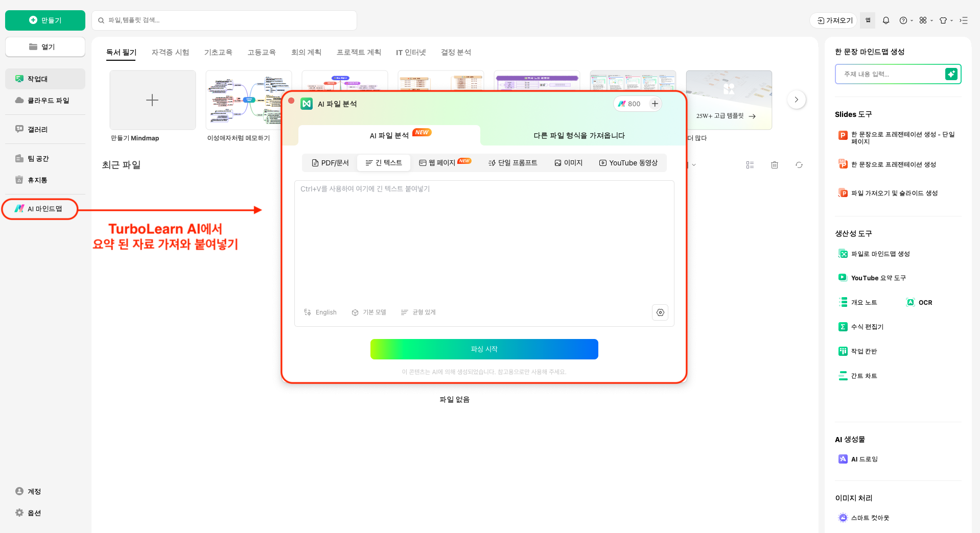Click the AI generate icon in topic input
980x533 pixels.
951,74
